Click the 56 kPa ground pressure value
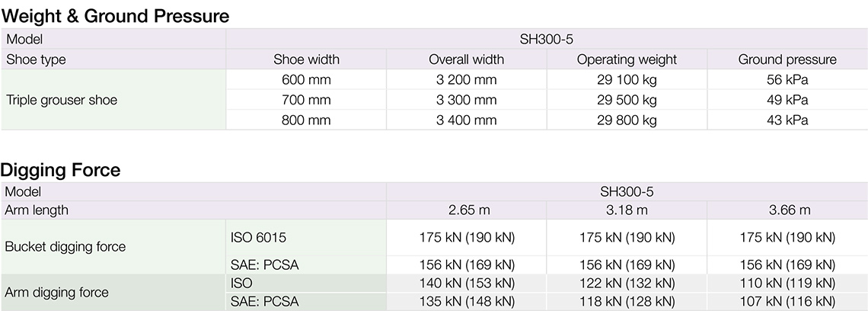This screenshot has height=311, width=868. pyautogui.click(x=787, y=80)
